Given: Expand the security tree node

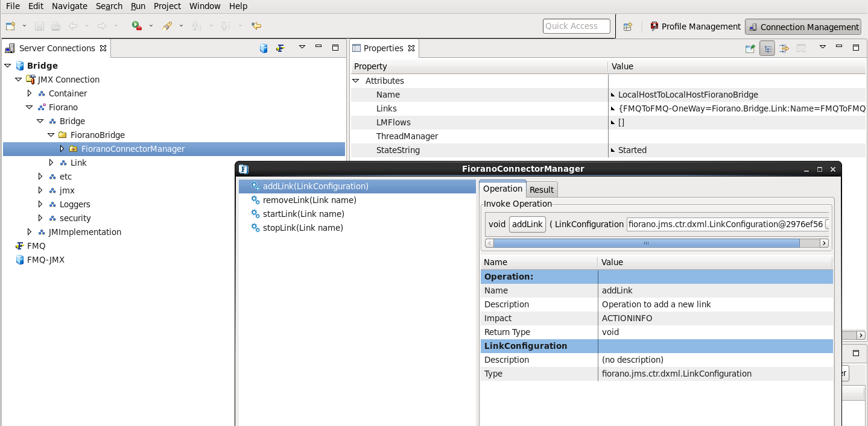Looking at the screenshot, I should tap(40, 218).
